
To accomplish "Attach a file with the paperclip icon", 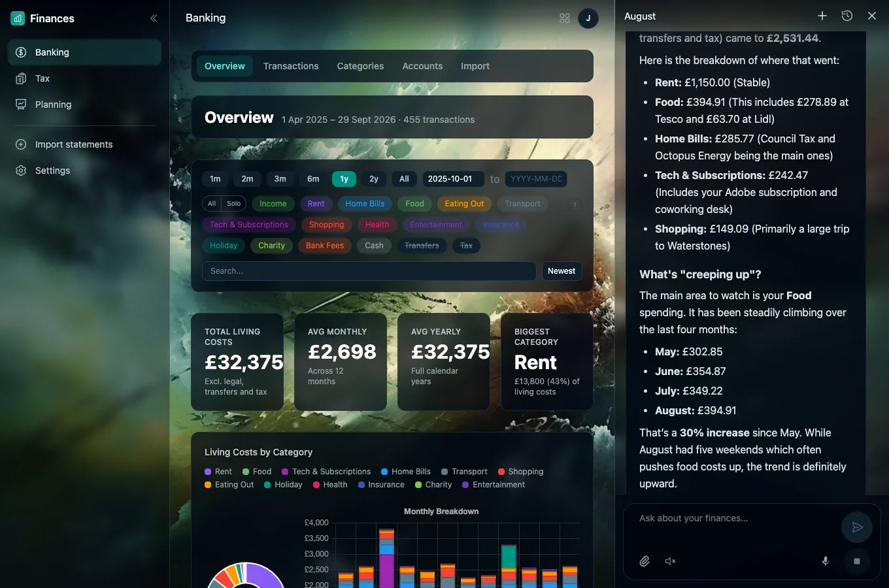I will pyautogui.click(x=645, y=561).
